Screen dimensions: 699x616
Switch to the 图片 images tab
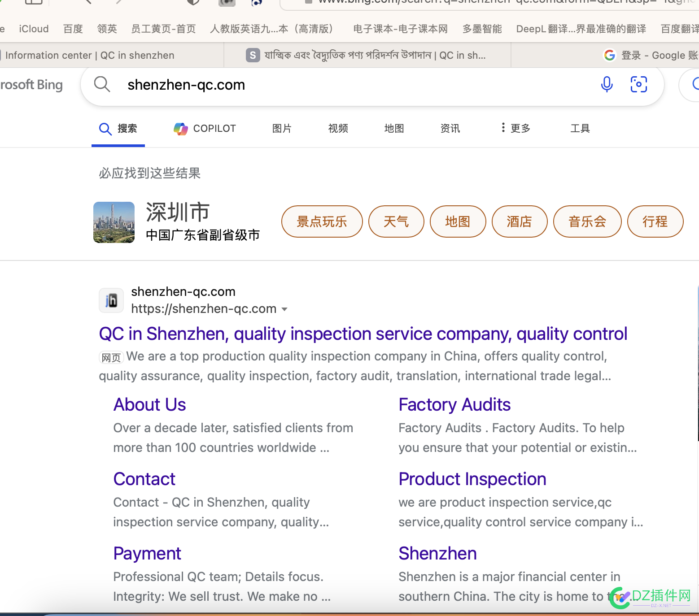tap(282, 129)
